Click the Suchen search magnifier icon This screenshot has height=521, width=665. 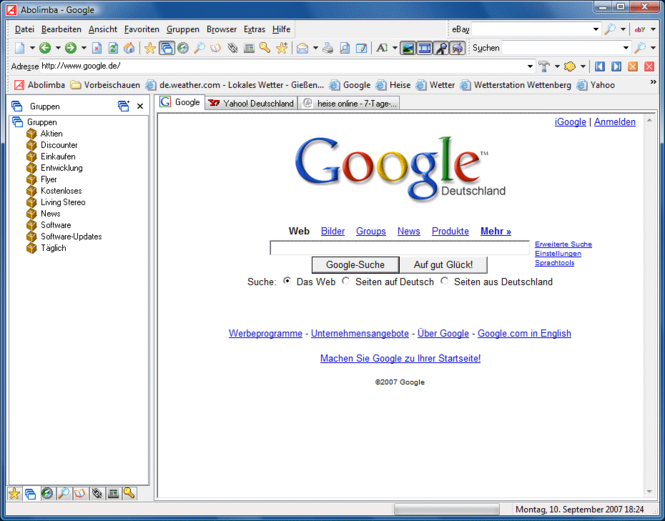(640, 48)
